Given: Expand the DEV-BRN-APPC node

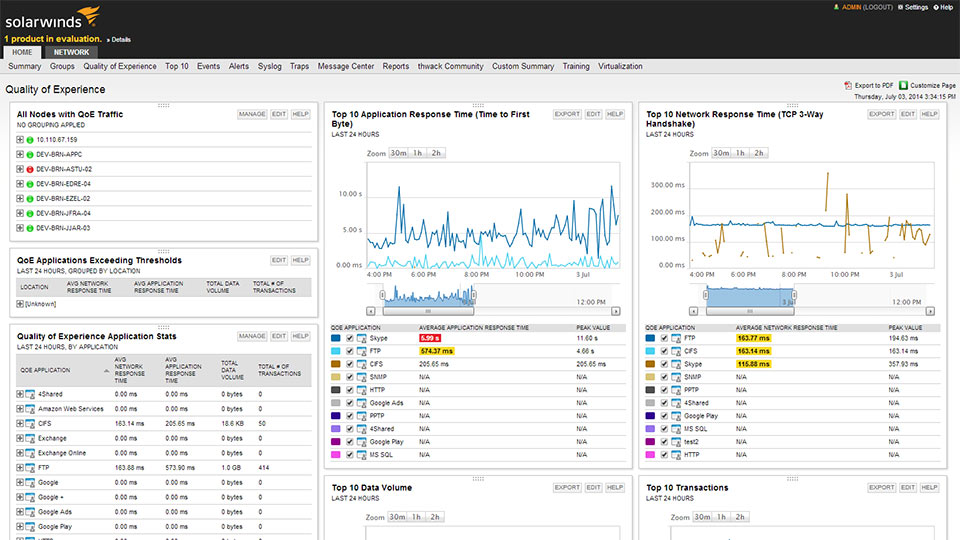Looking at the screenshot, I should [x=20, y=155].
